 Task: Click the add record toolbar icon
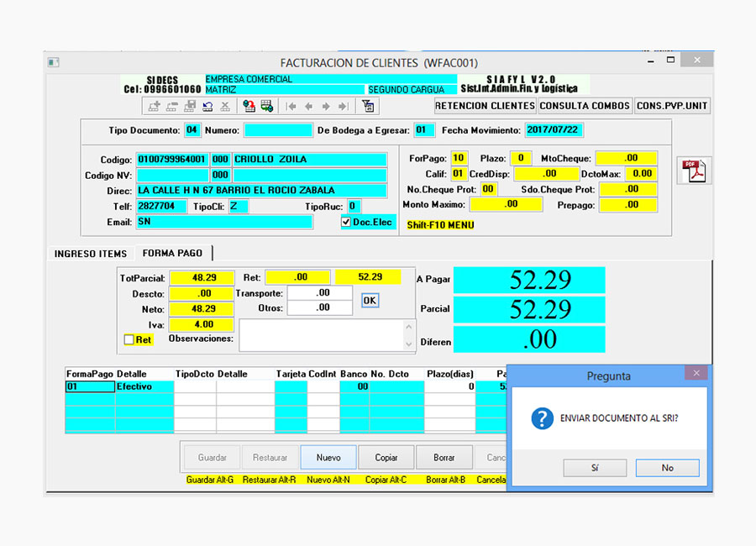pyautogui.click(x=155, y=107)
